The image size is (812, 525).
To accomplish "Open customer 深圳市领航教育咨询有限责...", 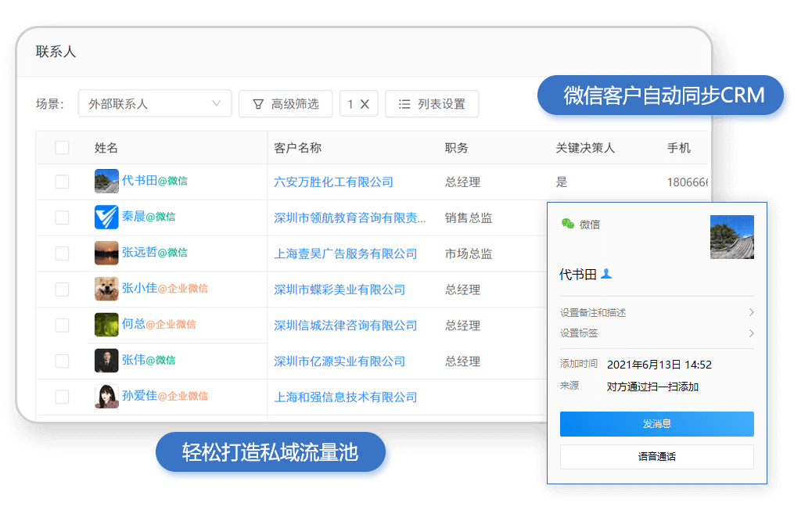I will pos(350,218).
